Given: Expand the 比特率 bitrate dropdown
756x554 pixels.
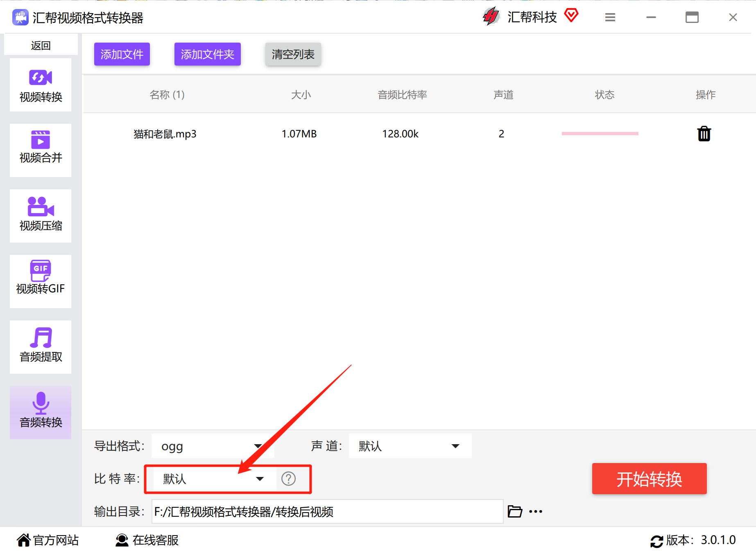Looking at the screenshot, I should pos(215,479).
